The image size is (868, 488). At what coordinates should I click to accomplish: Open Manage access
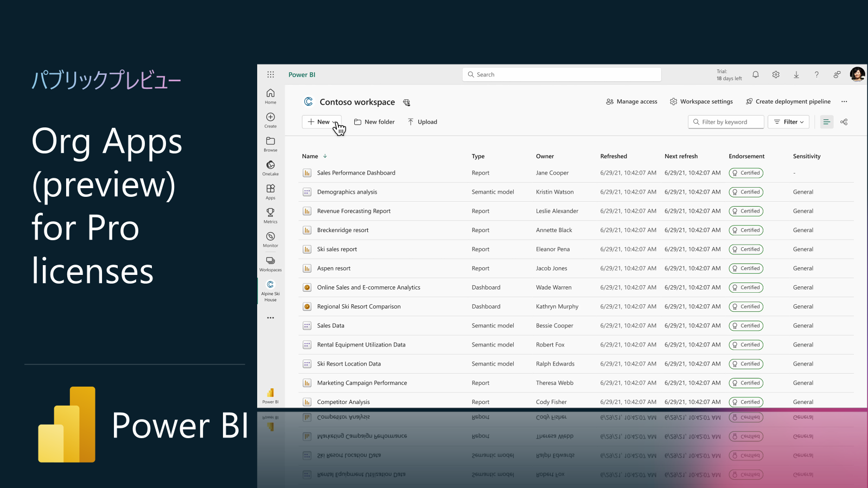631,101
